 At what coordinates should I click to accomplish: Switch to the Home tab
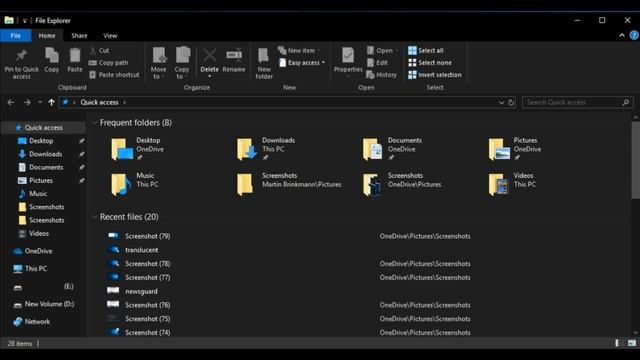click(47, 36)
